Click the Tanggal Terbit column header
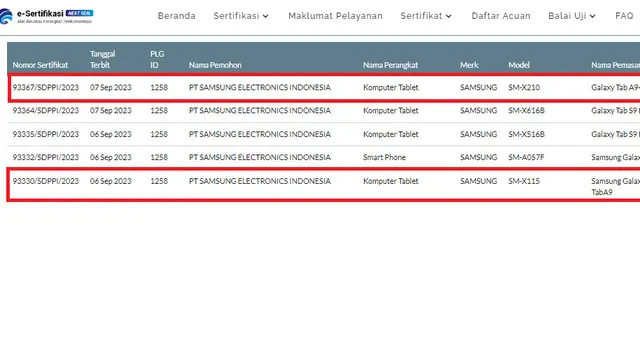The height and width of the screenshot is (360, 640). (102, 59)
